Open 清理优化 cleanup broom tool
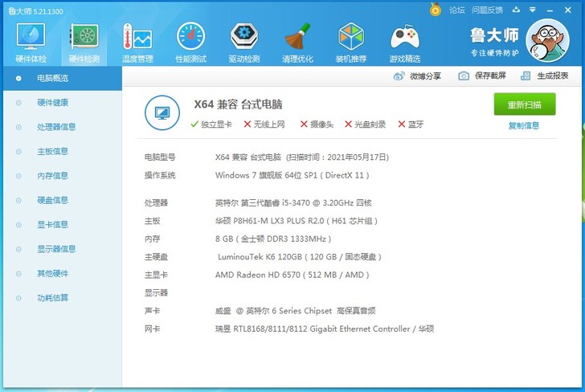The image size is (585, 392). (297, 43)
